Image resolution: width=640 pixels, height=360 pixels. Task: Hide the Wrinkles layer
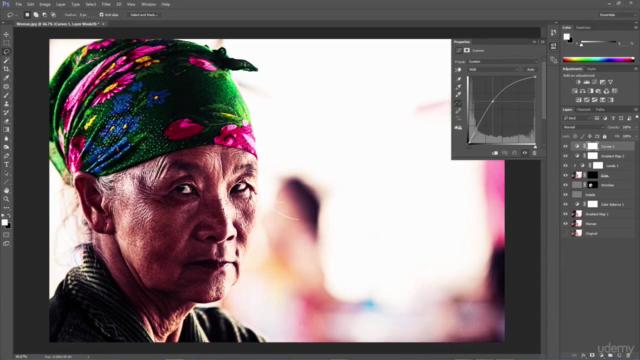click(x=566, y=185)
